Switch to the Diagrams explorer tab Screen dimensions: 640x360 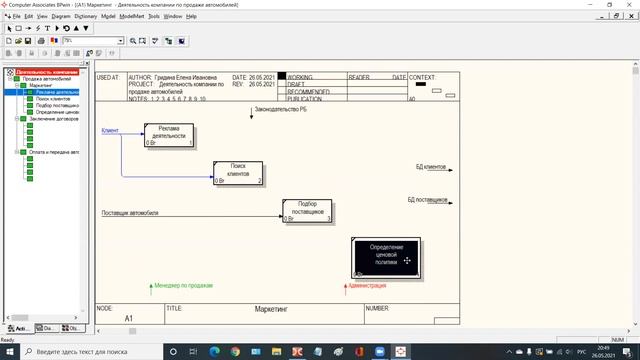click(x=46, y=328)
